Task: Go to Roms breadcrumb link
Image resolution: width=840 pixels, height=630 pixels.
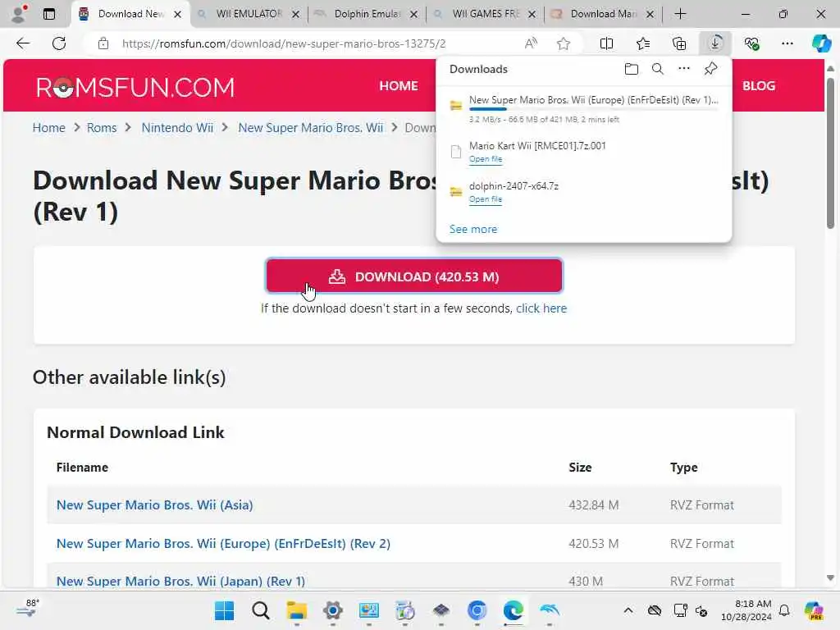Action: (x=102, y=128)
